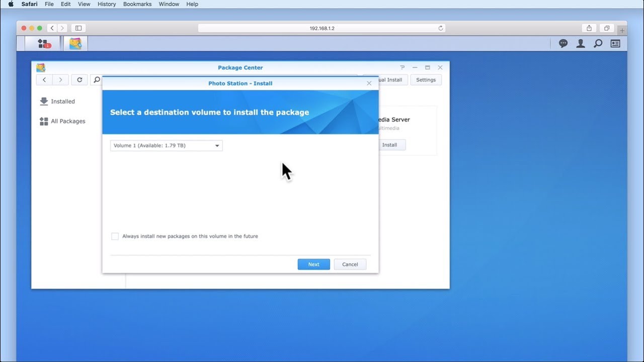Click Safari forward navigation arrow
Viewport: 644px width, 362px height.
point(62,28)
